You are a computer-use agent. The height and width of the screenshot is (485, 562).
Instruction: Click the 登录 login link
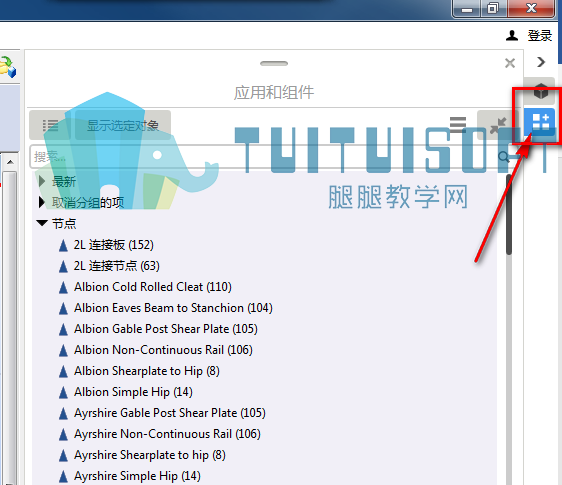tap(540, 35)
